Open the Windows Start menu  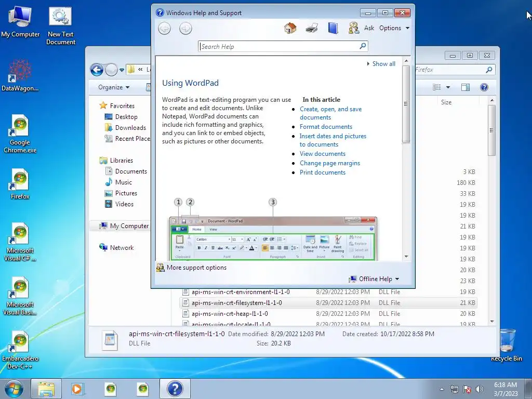[x=14, y=389]
